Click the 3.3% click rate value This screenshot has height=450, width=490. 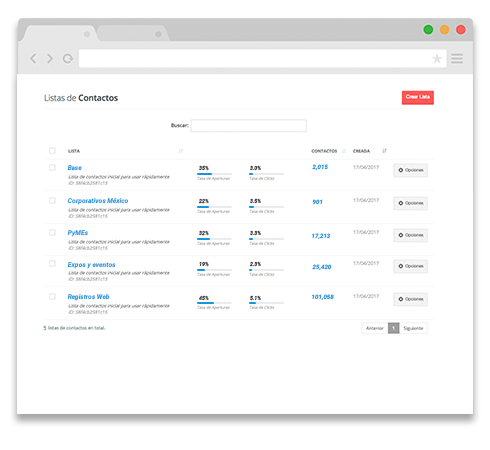[255, 233]
